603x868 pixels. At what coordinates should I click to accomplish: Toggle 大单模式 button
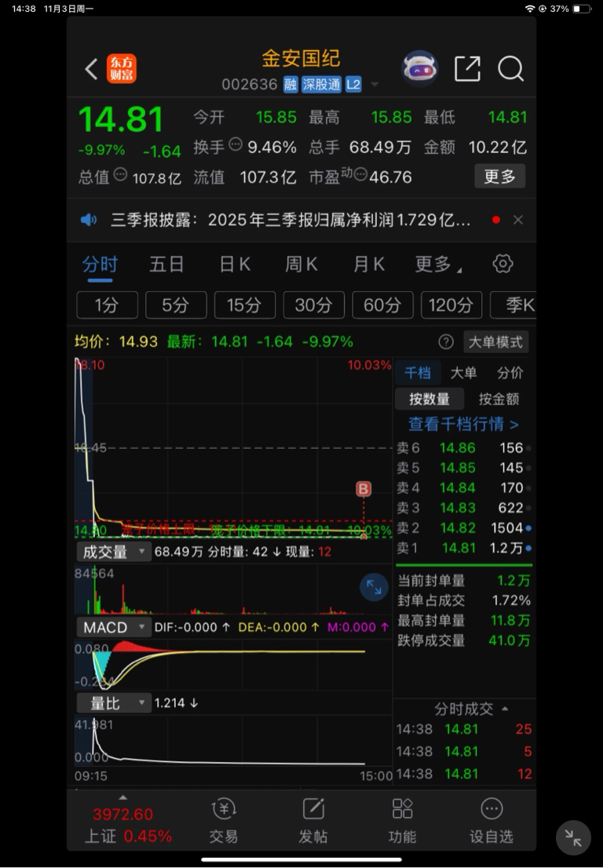point(495,341)
